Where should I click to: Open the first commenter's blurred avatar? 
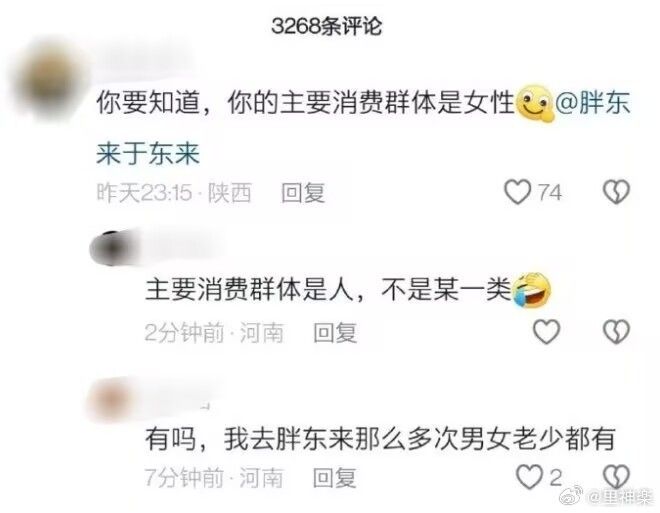click(51, 80)
